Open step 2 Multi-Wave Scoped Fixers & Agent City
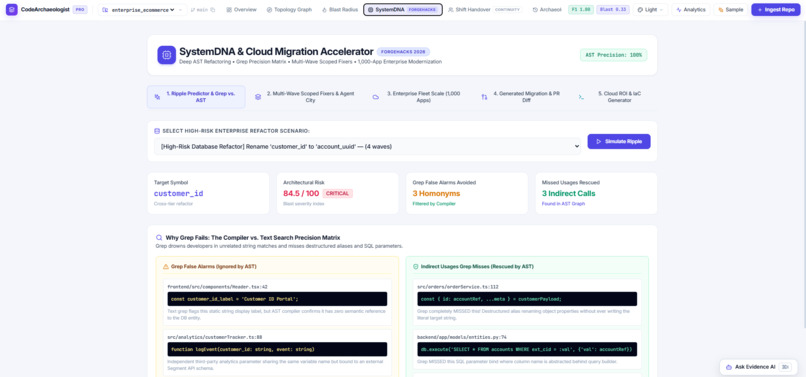 [305, 97]
